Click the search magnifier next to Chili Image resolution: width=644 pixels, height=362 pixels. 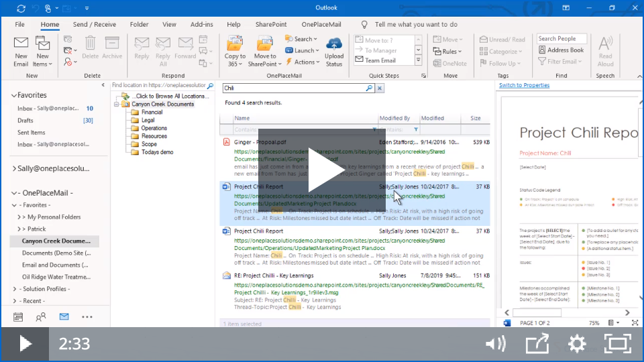coord(369,88)
